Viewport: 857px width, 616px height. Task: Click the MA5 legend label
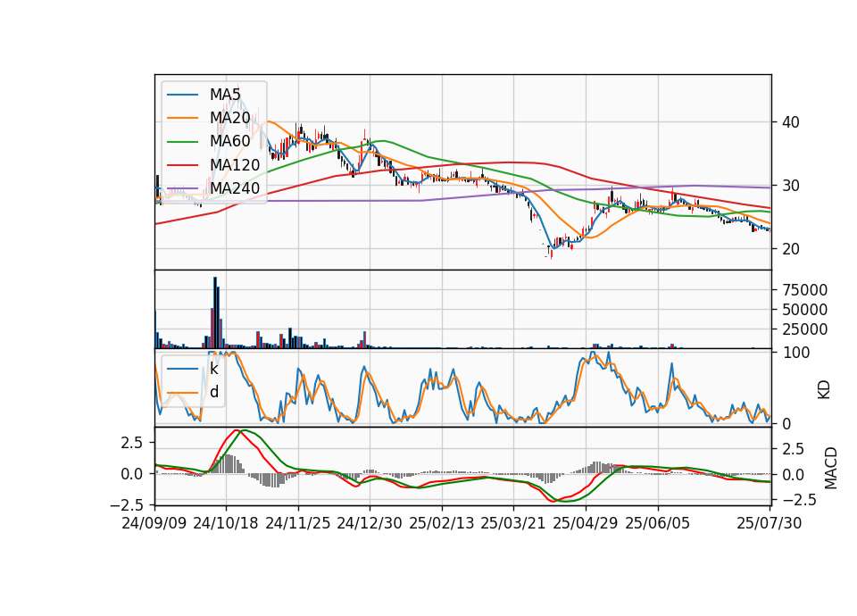click(x=225, y=94)
